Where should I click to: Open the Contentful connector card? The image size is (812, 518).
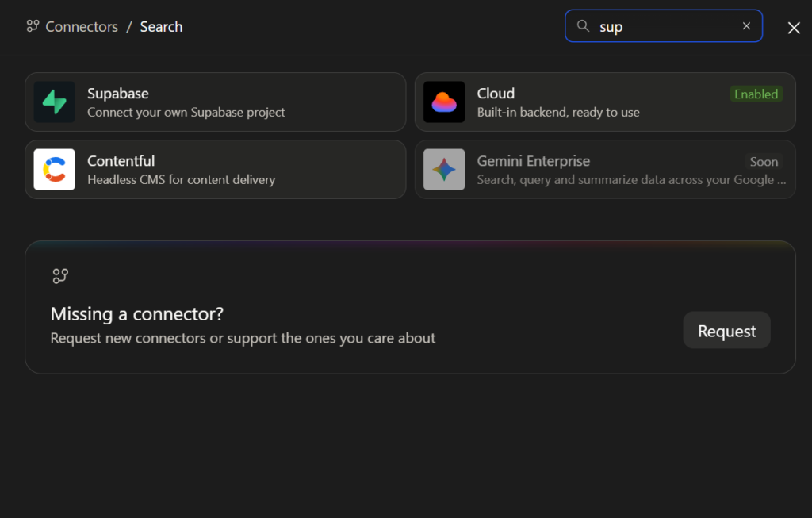(216, 170)
